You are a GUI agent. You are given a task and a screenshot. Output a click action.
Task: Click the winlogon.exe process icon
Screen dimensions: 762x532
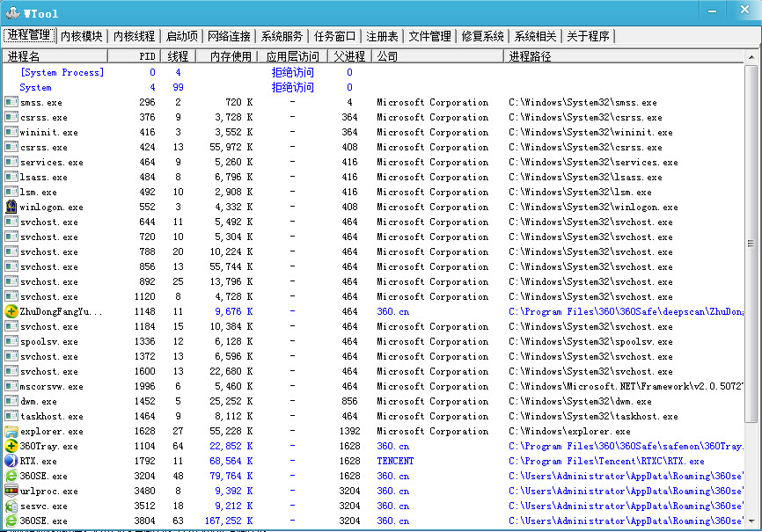pyautogui.click(x=11, y=207)
